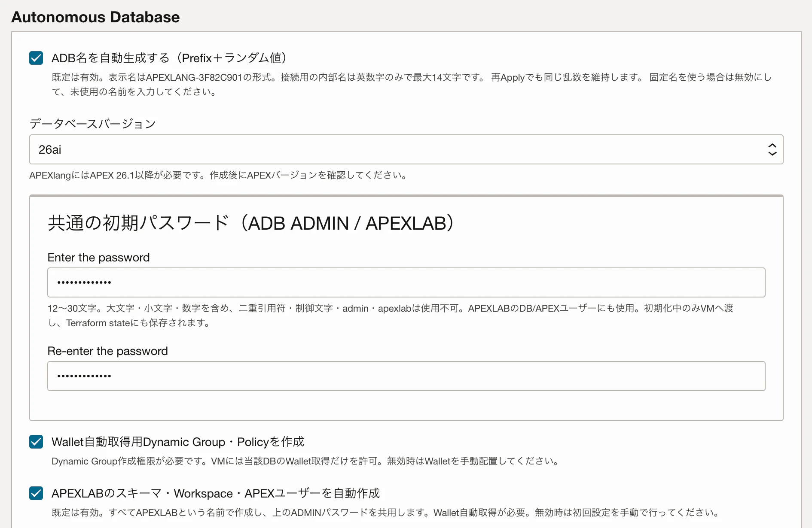
Task: Click the dropdown chevron arrows icon
Action: [772, 149]
